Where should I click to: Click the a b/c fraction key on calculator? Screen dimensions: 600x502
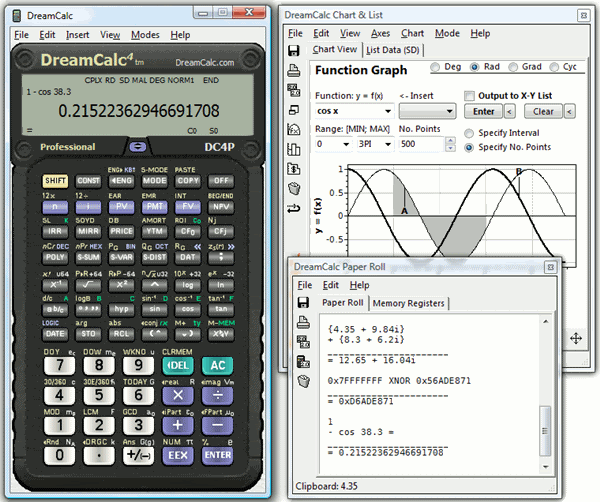[55, 309]
